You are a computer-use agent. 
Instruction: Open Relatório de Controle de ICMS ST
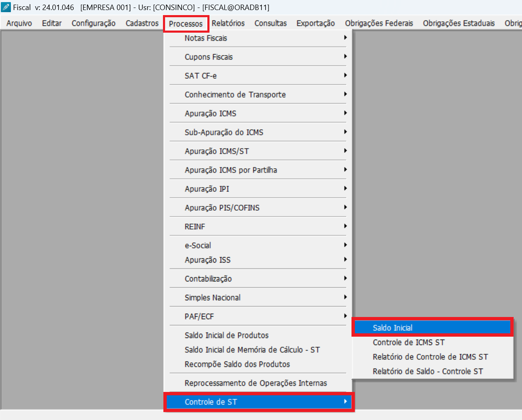[433, 357]
